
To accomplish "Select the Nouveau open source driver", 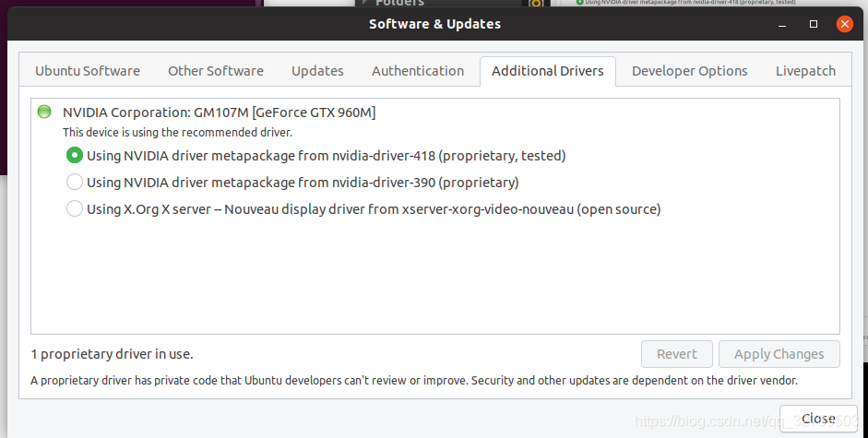I will point(75,208).
